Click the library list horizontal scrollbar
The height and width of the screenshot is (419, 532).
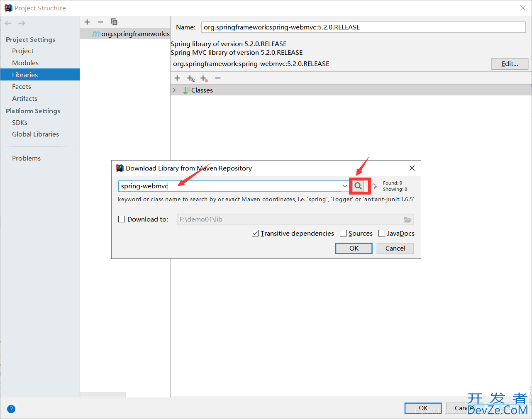(x=103, y=395)
